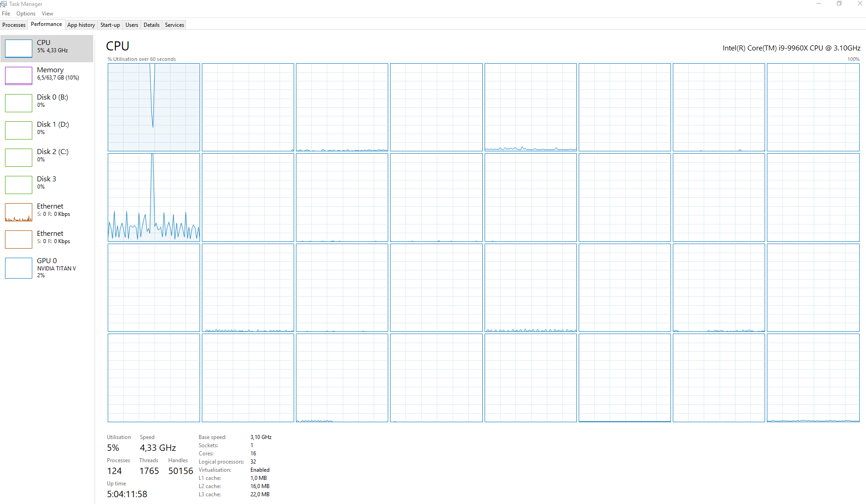
Task: Click the first logical processor graph
Action: pos(154,107)
